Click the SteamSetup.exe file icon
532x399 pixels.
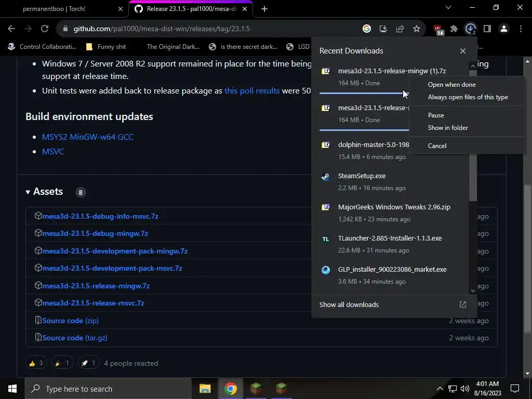tap(326, 177)
